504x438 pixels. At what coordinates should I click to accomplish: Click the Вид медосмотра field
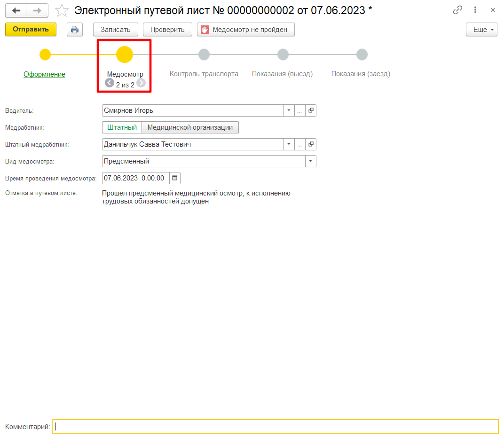(x=204, y=161)
